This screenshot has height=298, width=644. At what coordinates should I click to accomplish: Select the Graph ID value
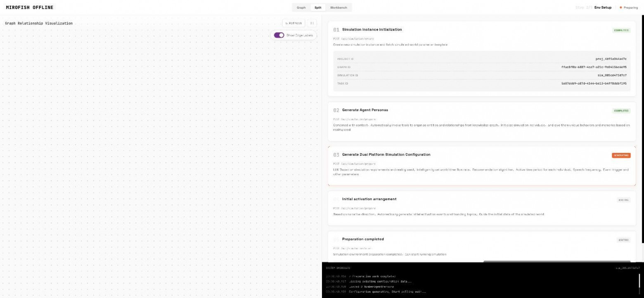point(594,67)
